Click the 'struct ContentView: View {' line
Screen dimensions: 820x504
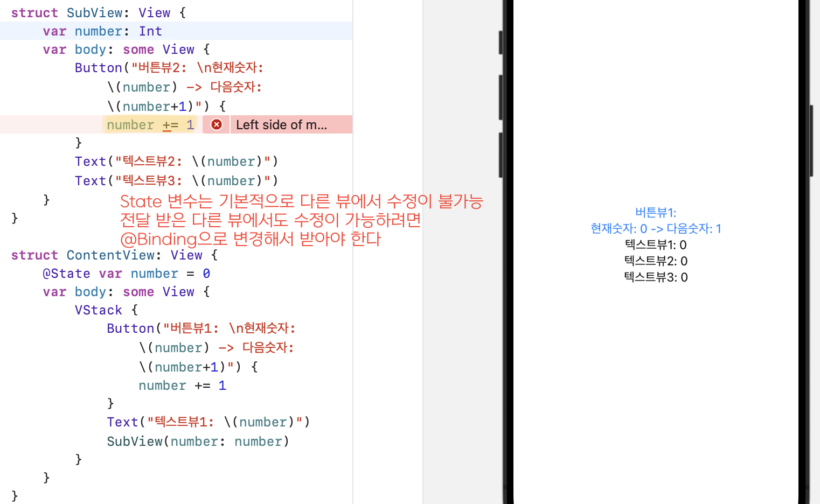(114, 255)
